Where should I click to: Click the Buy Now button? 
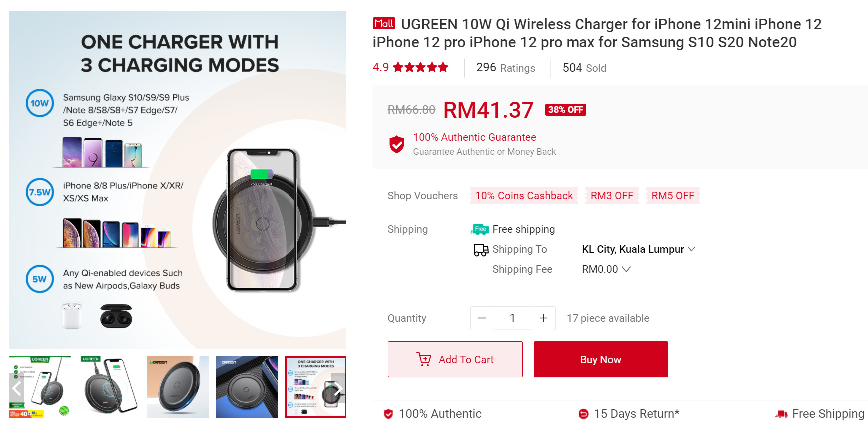[601, 359]
